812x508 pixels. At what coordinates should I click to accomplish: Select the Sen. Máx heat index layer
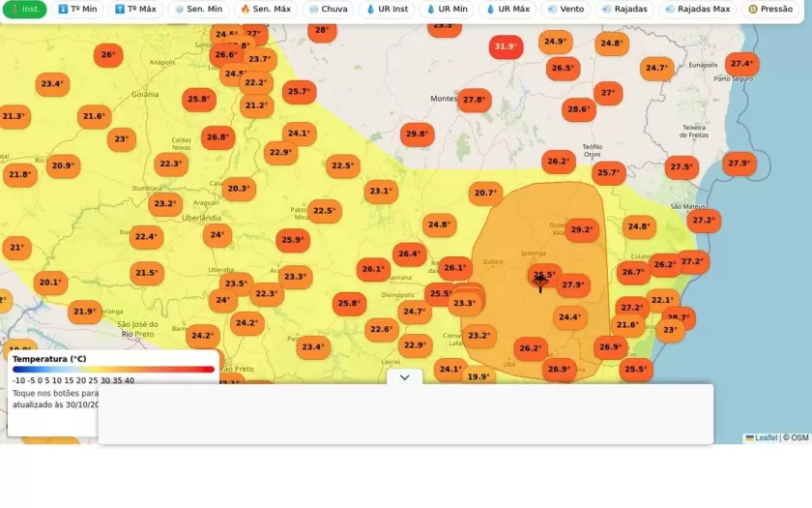point(266,9)
